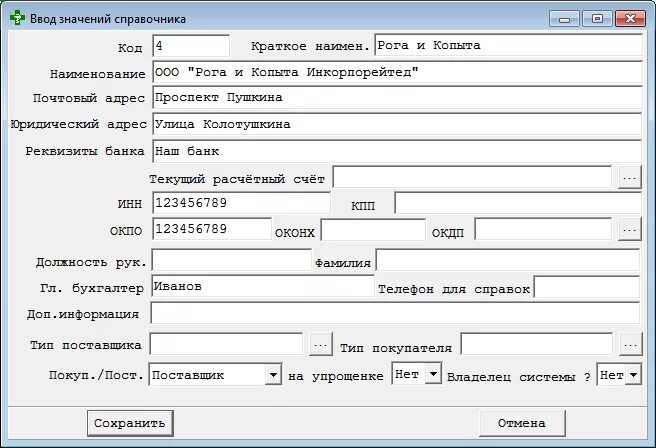The image size is (656, 448).
Task: Edit Юридический адрес field Улица Колотушкина
Action: click(397, 124)
